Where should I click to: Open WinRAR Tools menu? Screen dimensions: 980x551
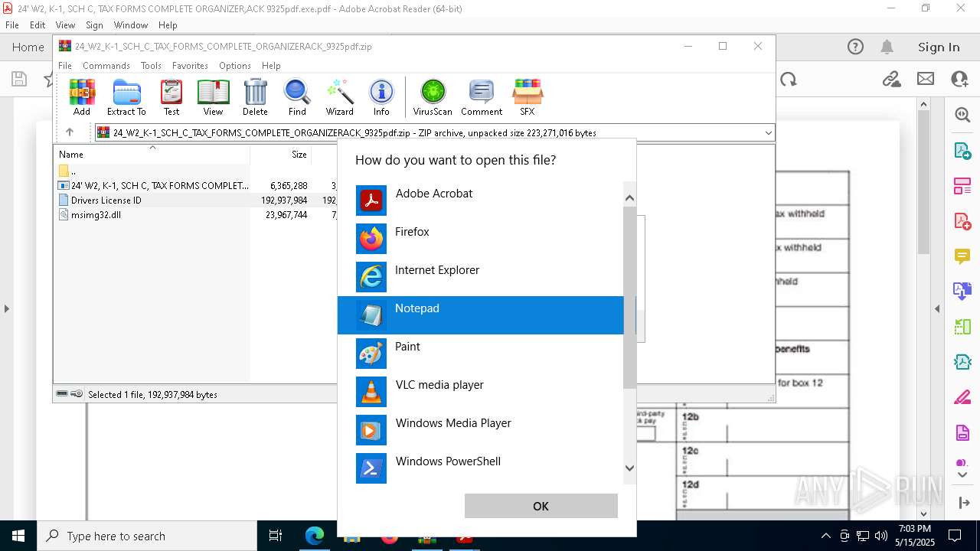pos(151,66)
